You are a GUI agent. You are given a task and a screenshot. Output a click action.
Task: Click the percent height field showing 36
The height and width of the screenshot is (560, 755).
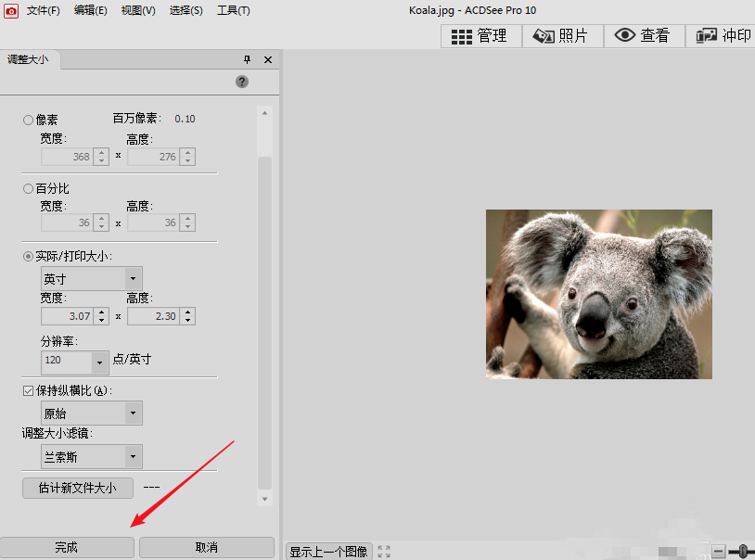point(153,223)
